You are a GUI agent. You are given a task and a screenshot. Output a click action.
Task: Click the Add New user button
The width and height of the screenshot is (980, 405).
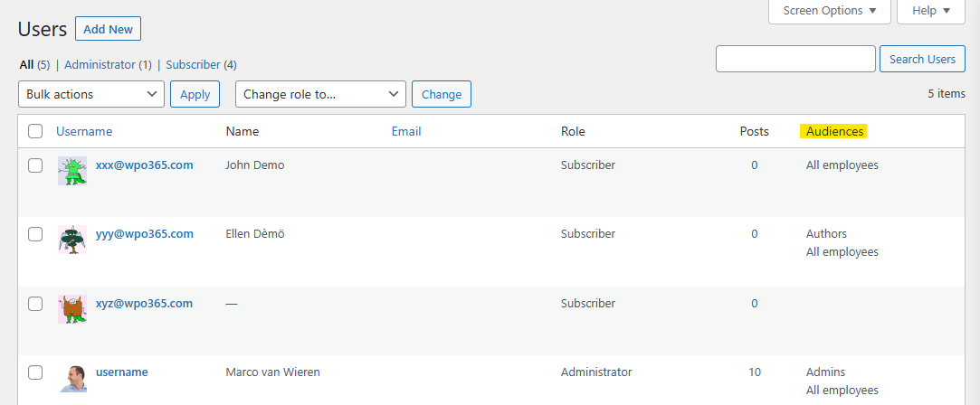[x=108, y=29]
